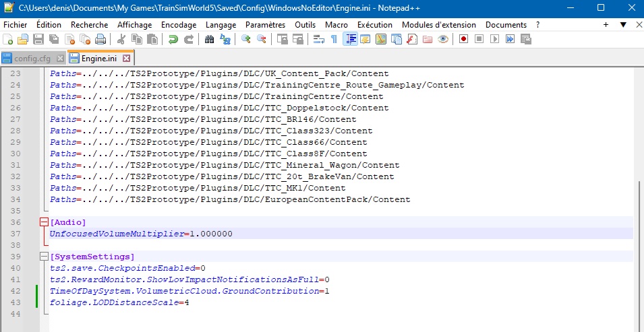Screen dimensions: 644x332
Task: Click the Close document toolbar icon
Action: (69, 40)
